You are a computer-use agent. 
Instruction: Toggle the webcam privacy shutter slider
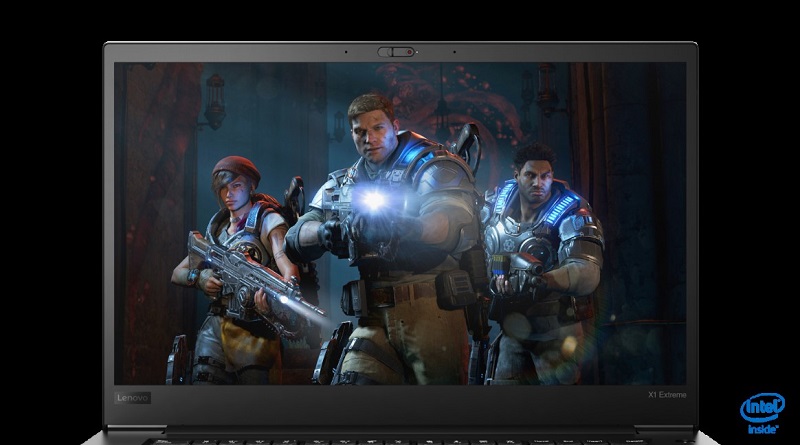[x=396, y=52]
